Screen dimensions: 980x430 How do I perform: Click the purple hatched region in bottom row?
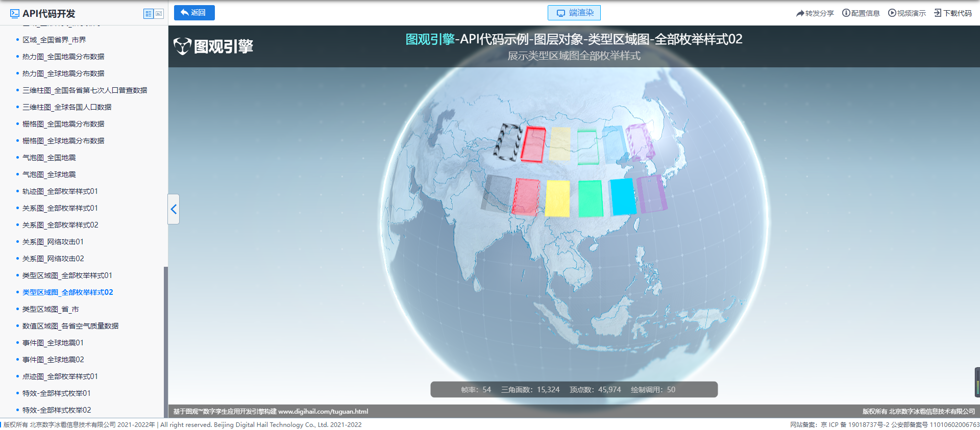[652, 194]
